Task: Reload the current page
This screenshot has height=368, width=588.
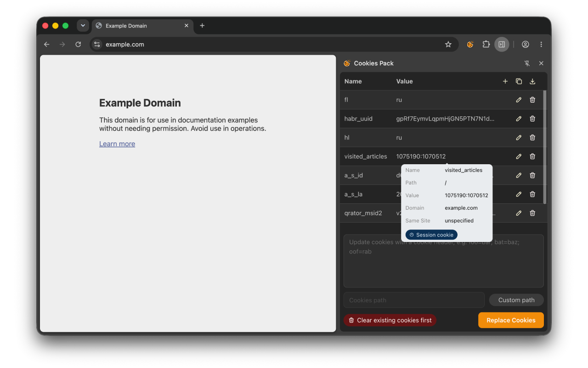Action: 78,45
